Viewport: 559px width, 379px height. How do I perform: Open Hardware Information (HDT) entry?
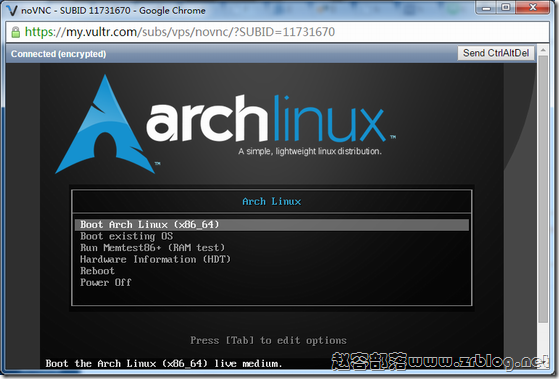click(155, 259)
